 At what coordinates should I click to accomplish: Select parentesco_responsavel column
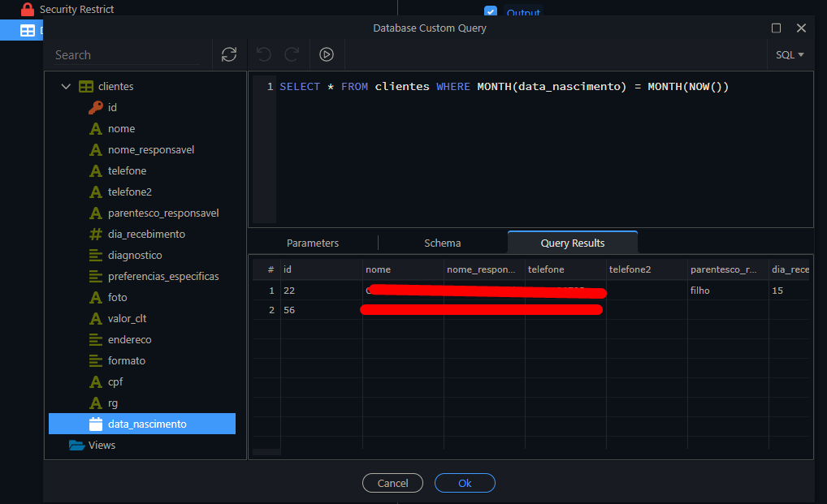[163, 213]
